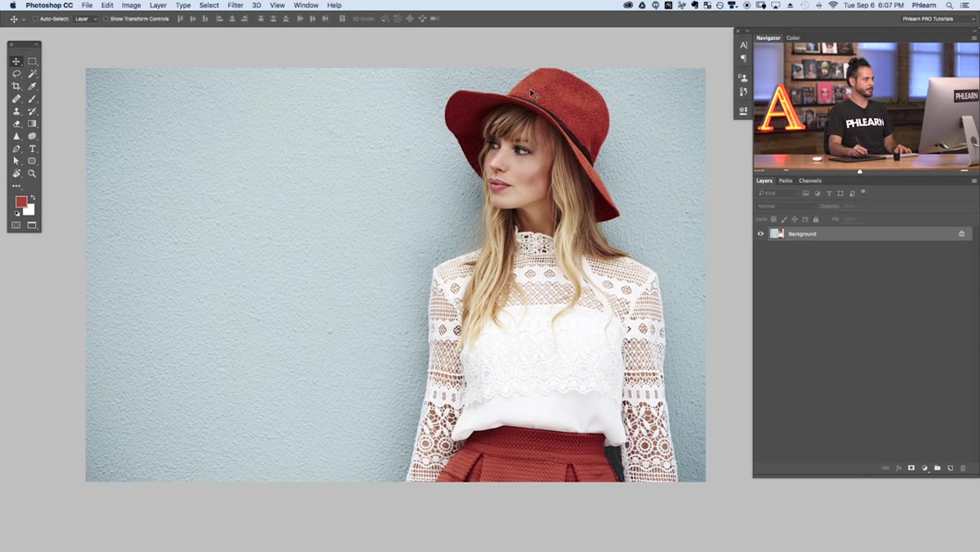Toggle the pixel layers filter in Layers panel
Screen dimensions: 980x552
coord(805,194)
